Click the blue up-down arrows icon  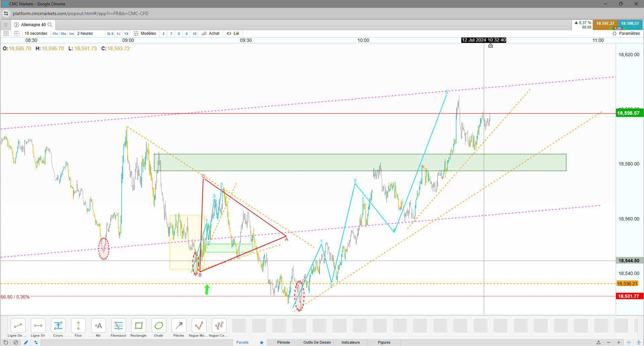click(36, 342)
